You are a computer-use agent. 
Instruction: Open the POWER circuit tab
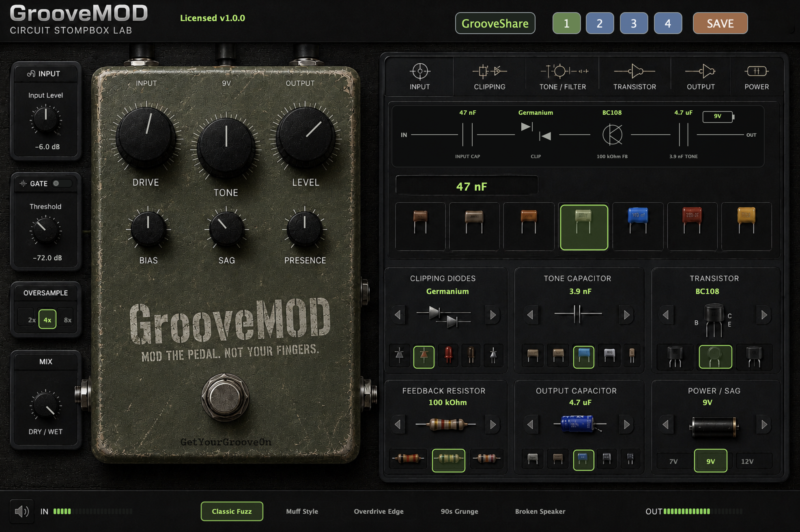pyautogui.click(x=757, y=77)
